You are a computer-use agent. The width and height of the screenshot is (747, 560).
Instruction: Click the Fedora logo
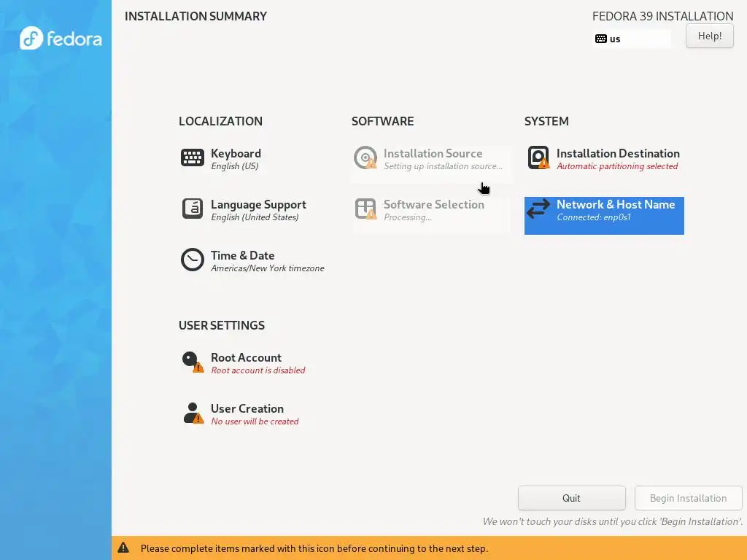(61, 38)
